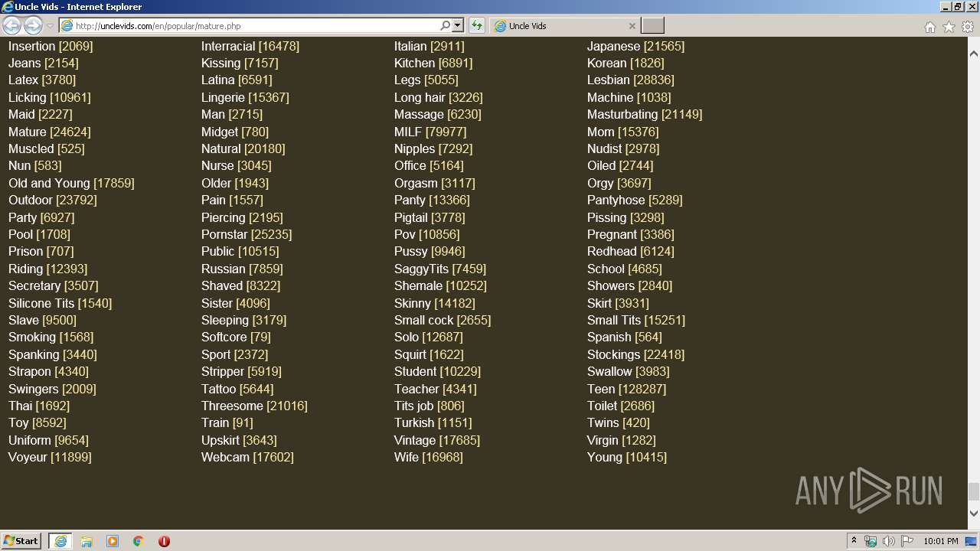The image size is (980, 551).
Task: Open the Japanese [21565] category link
Action: 636,46
